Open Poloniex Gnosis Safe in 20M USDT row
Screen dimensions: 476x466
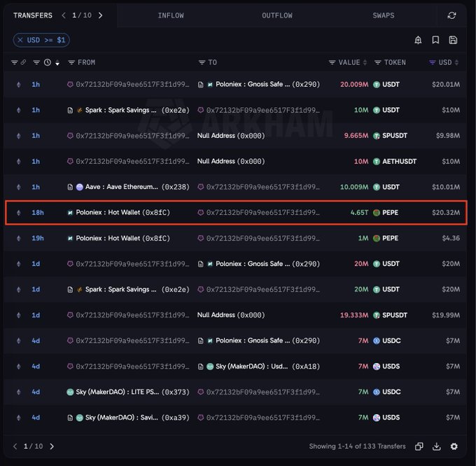click(267, 264)
